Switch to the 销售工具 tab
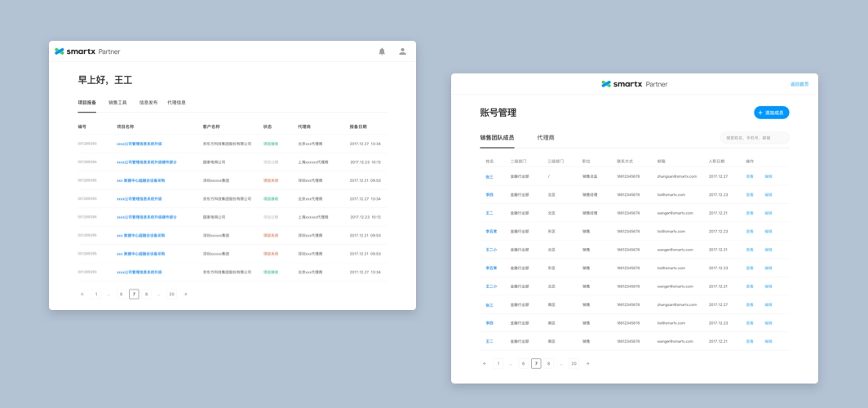868x408 pixels. pos(117,103)
